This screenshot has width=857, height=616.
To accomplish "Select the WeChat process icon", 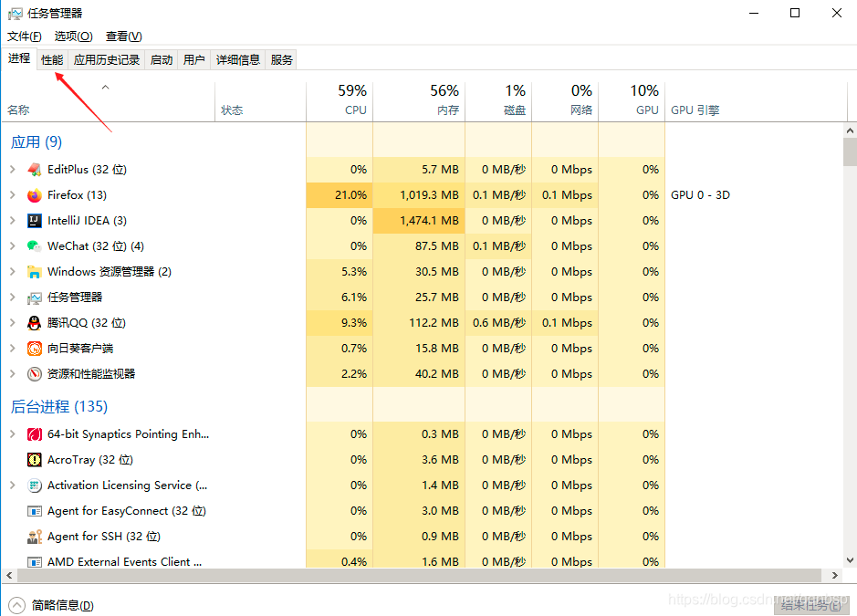I will tap(35, 245).
